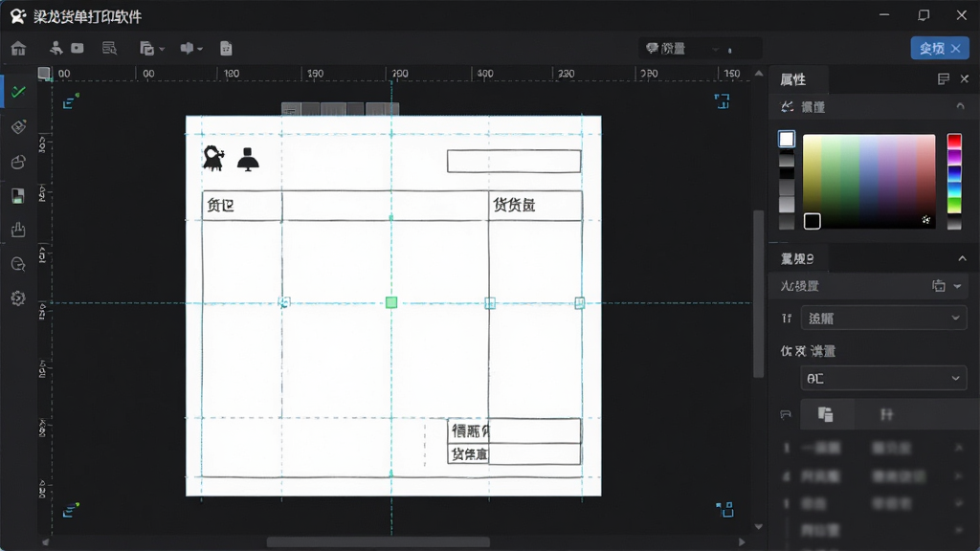
Task: Click the bracket icon at canvas bottom-right corner
Action: (725, 510)
